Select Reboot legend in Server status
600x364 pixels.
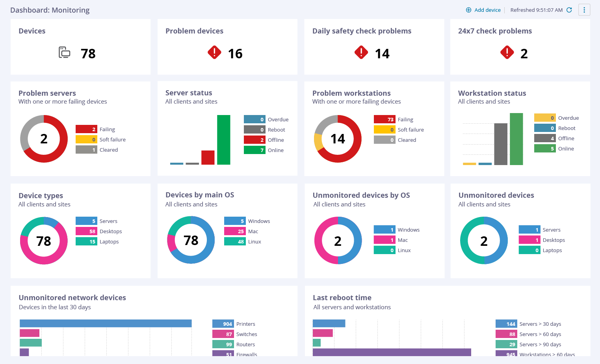(265, 130)
